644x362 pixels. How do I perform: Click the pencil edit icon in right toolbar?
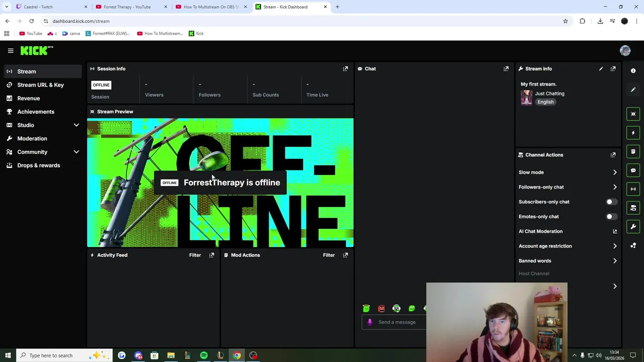[633, 89]
